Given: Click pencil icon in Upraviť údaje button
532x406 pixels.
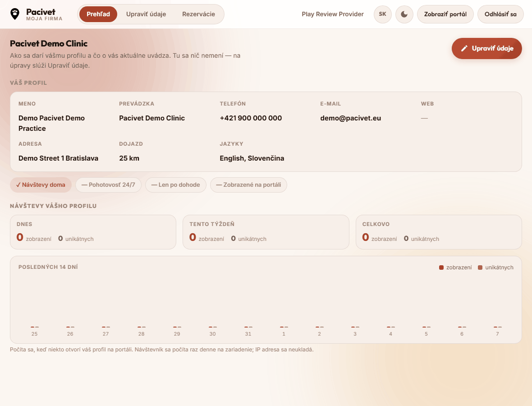Looking at the screenshot, I should [x=464, y=49].
